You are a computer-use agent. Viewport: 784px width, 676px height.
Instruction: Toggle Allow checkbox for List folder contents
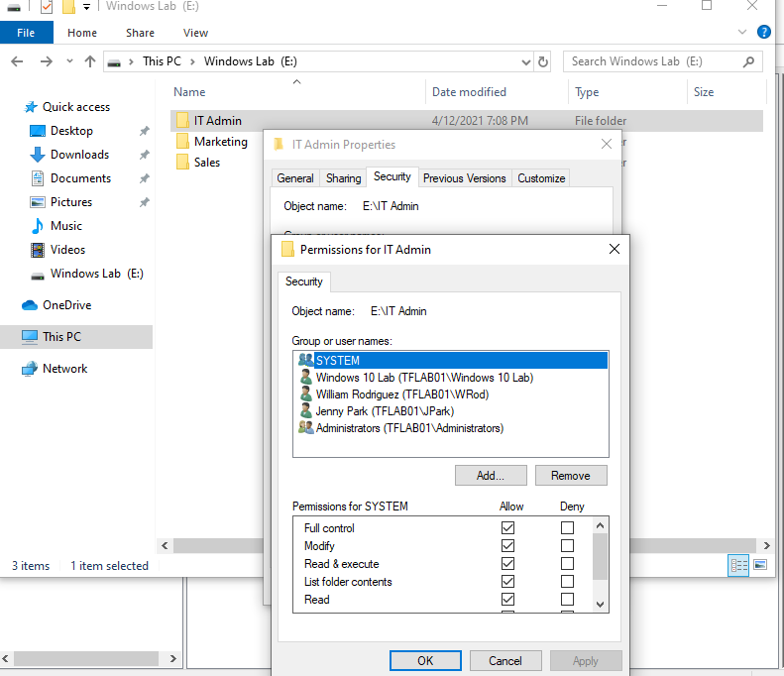[x=508, y=582]
